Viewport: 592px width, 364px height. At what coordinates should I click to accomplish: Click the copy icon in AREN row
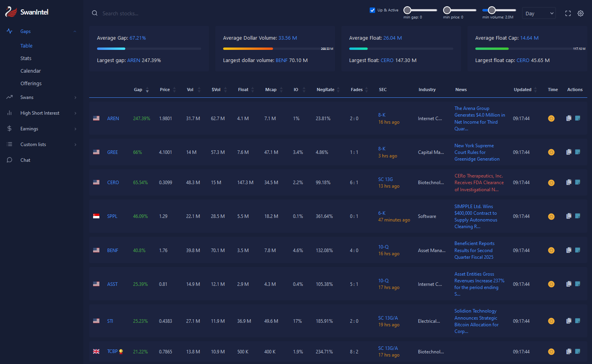point(568,118)
